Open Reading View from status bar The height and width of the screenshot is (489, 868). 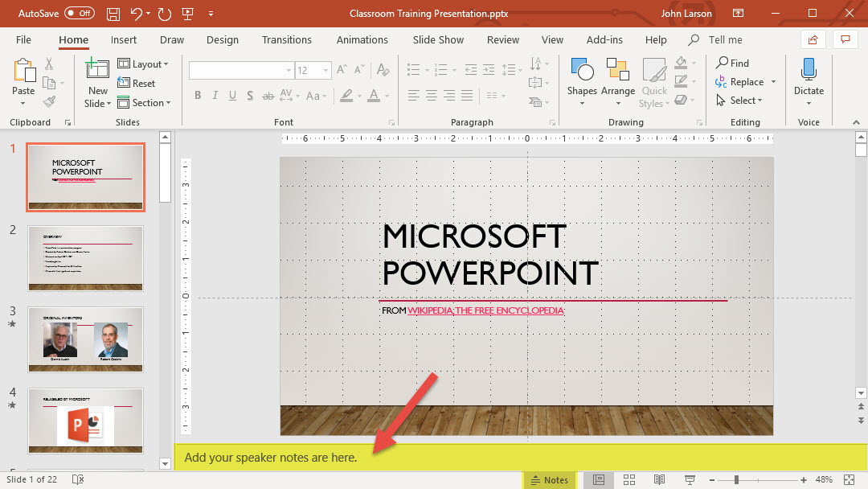659,480
